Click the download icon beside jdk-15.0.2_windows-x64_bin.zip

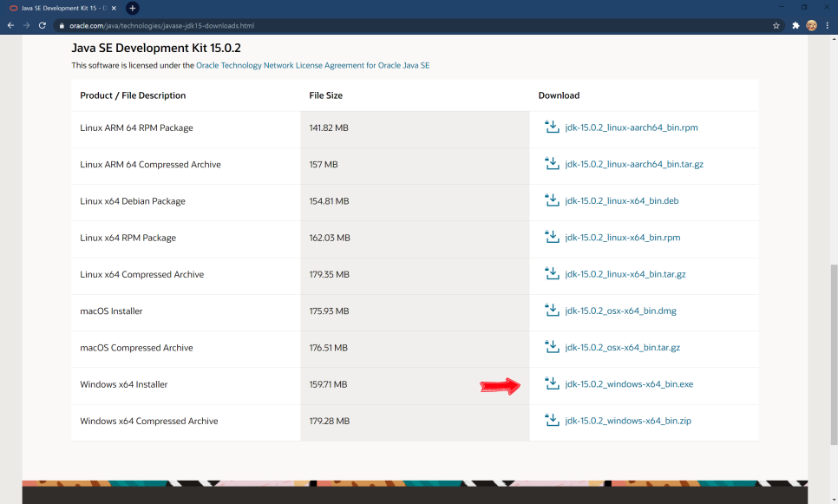click(x=552, y=420)
